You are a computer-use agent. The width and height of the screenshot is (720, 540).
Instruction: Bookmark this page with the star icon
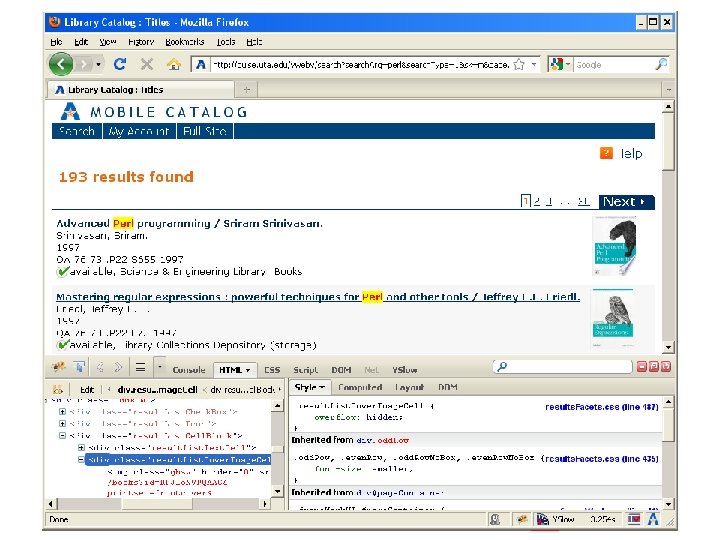pyautogui.click(x=519, y=64)
